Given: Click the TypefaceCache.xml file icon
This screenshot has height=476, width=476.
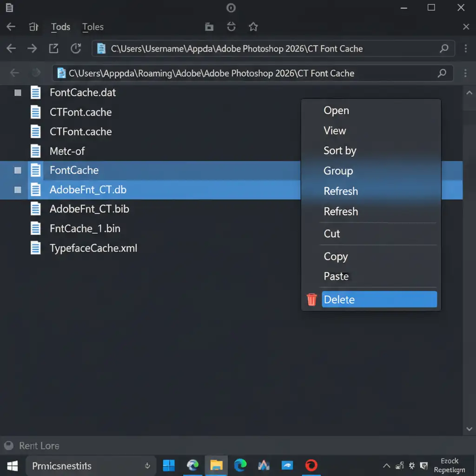Looking at the screenshot, I should click(x=35, y=248).
